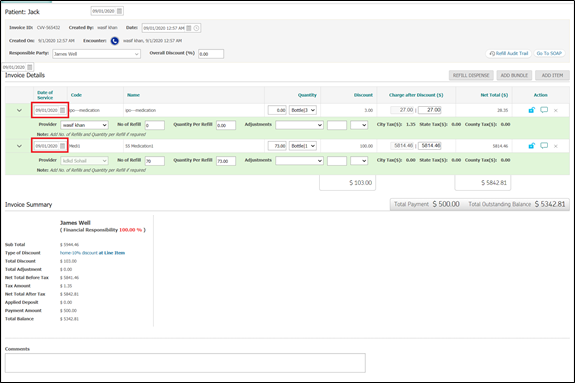This screenshot has height=383, width=575.
Task: Click the blue phone Encounter icon
Action: point(115,41)
